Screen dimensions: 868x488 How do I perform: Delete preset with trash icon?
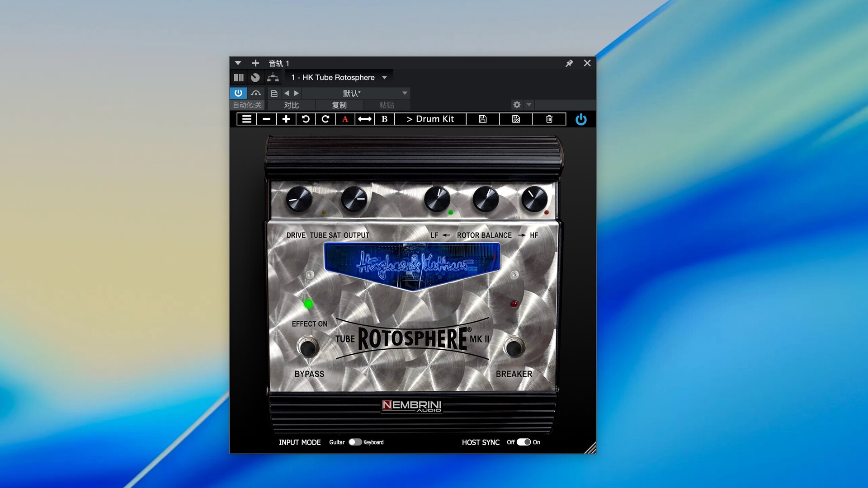coord(549,119)
